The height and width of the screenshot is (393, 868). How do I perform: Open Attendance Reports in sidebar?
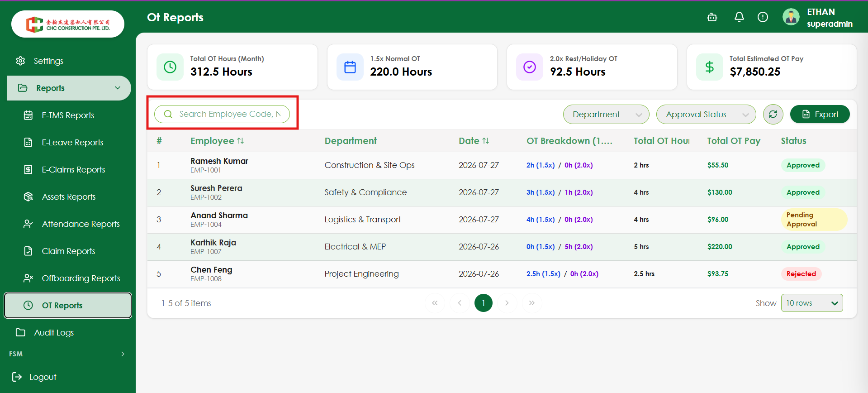[x=68, y=224]
